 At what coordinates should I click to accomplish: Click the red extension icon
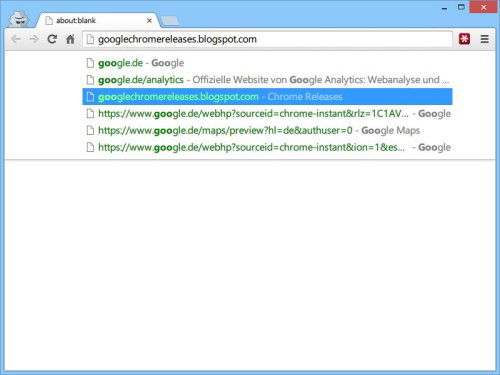(x=464, y=39)
